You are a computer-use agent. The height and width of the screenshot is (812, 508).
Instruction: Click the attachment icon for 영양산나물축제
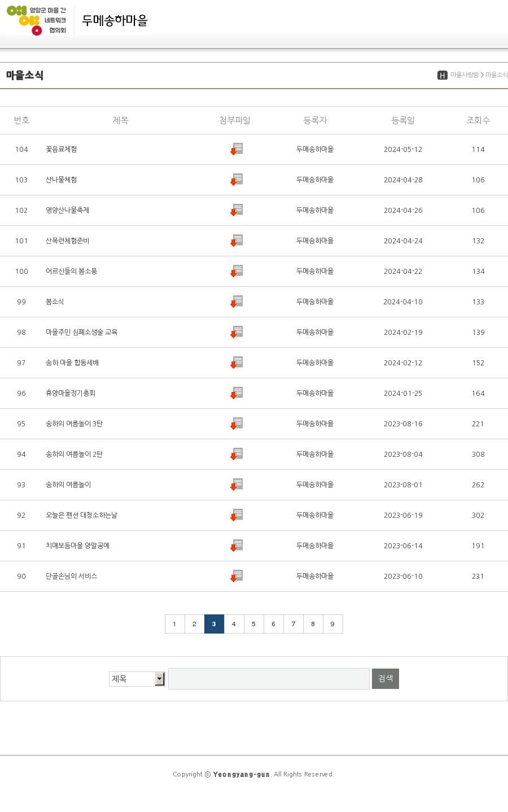coord(237,210)
